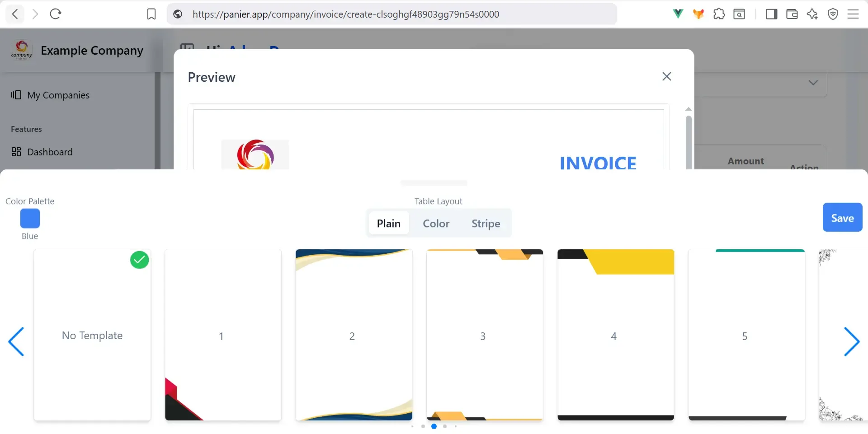868x434 pixels.
Task: Toggle the browser sidebar panel icon
Action: point(772,14)
